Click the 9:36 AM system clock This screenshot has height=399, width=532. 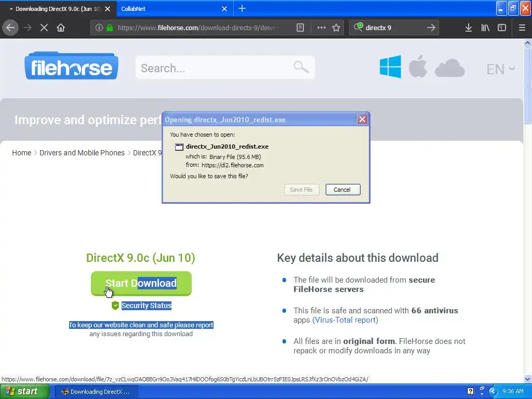tap(513, 391)
